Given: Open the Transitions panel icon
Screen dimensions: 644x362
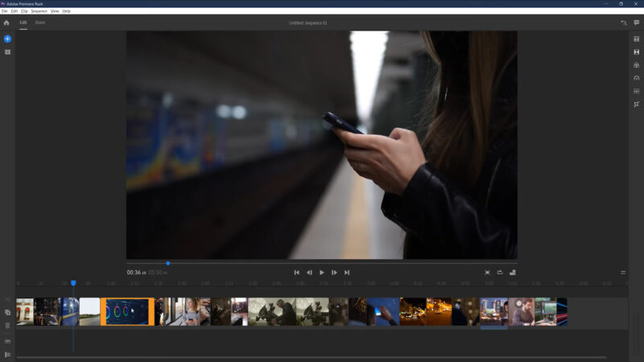Looking at the screenshot, I should pyautogui.click(x=636, y=51).
